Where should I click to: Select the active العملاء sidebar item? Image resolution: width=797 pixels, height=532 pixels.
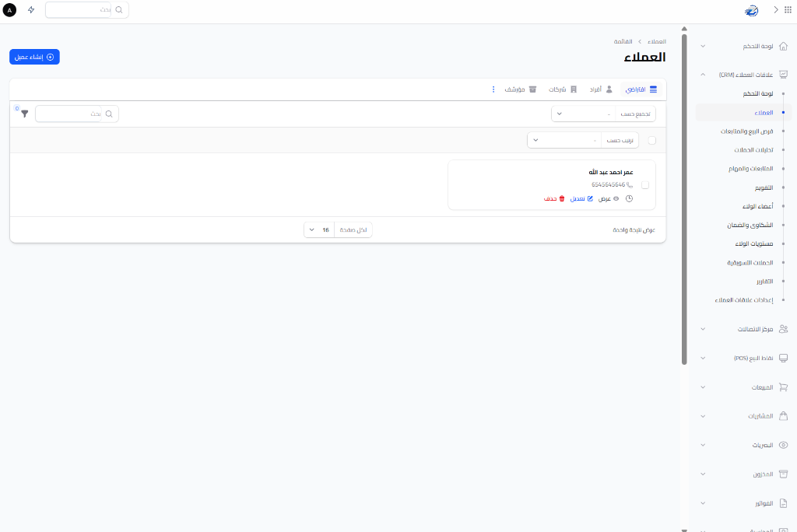click(743, 112)
